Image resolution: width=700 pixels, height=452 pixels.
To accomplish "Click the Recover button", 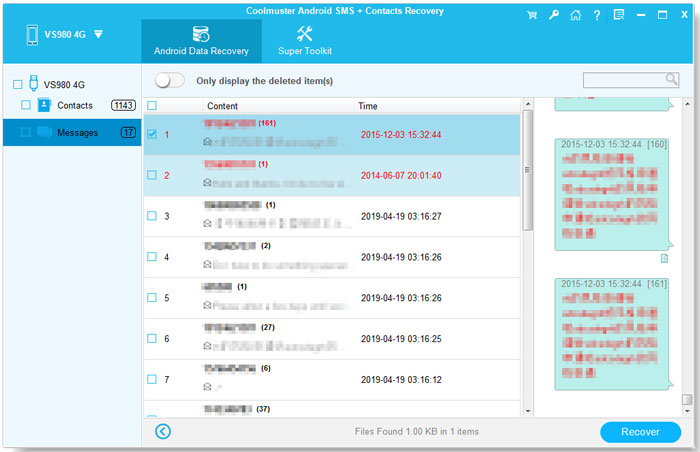I will [640, 432].
